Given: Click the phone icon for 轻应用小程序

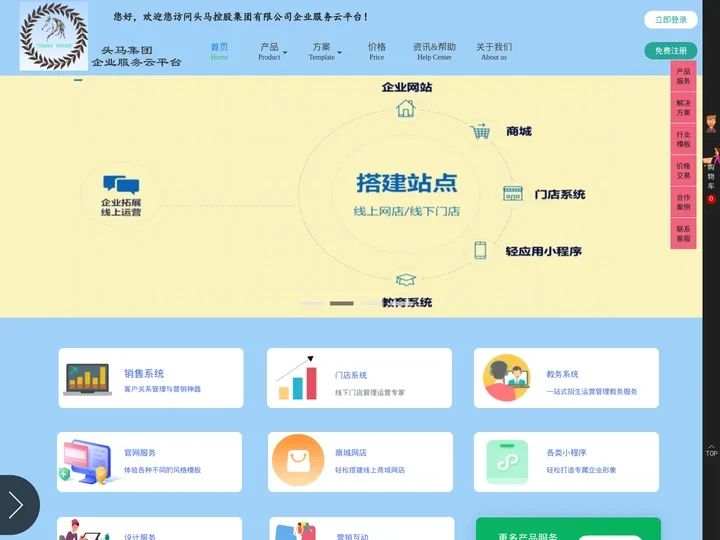Looking at the screenshot, I should pos(480,250).
